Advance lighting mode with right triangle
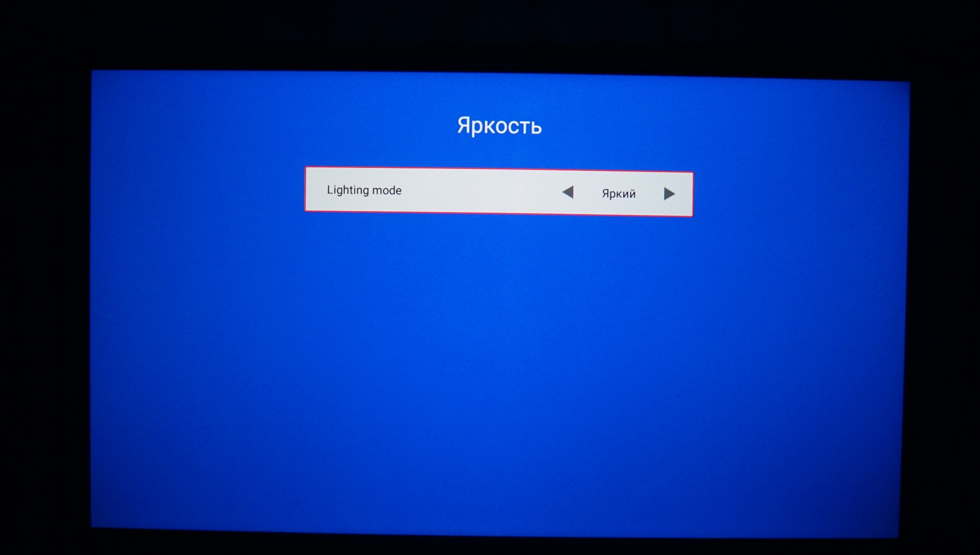Viewport: 980px width, 555px height. pos(669,194)
